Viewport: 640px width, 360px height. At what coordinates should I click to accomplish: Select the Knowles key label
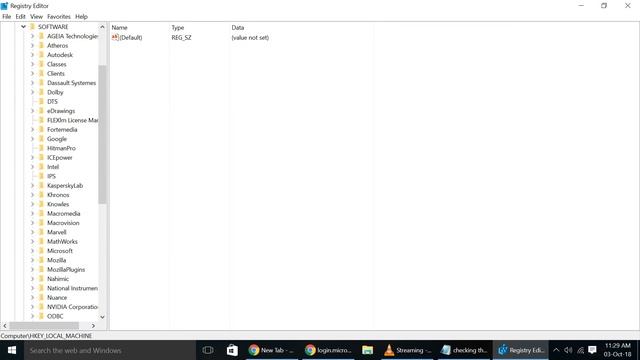[x=58, y=204]
